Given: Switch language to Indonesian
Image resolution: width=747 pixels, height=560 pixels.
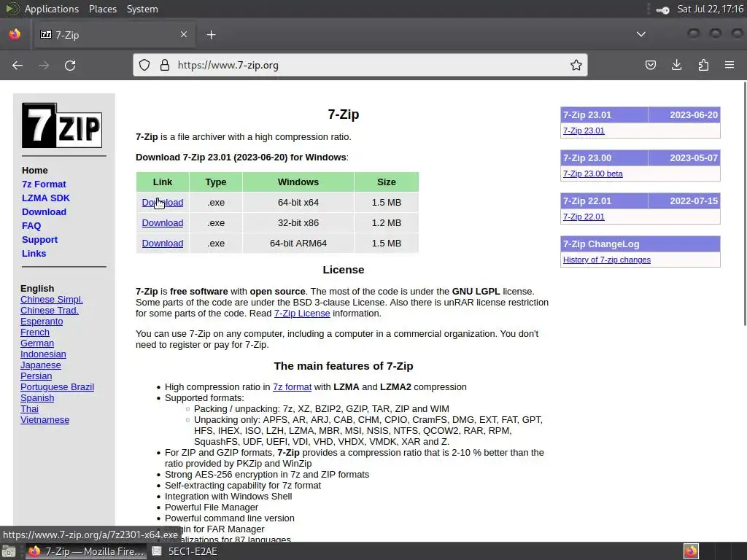Looking at the screenshot, I should pos(43,354).
